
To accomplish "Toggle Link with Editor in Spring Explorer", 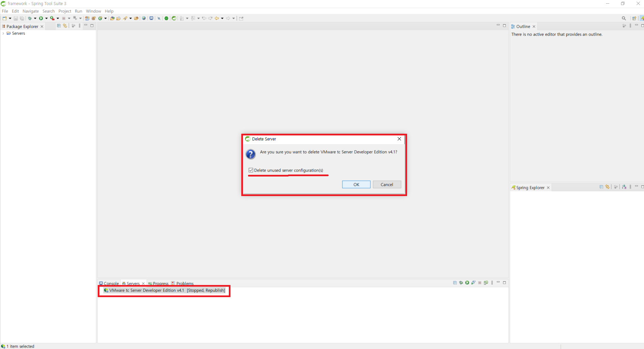I will [607, 187].
